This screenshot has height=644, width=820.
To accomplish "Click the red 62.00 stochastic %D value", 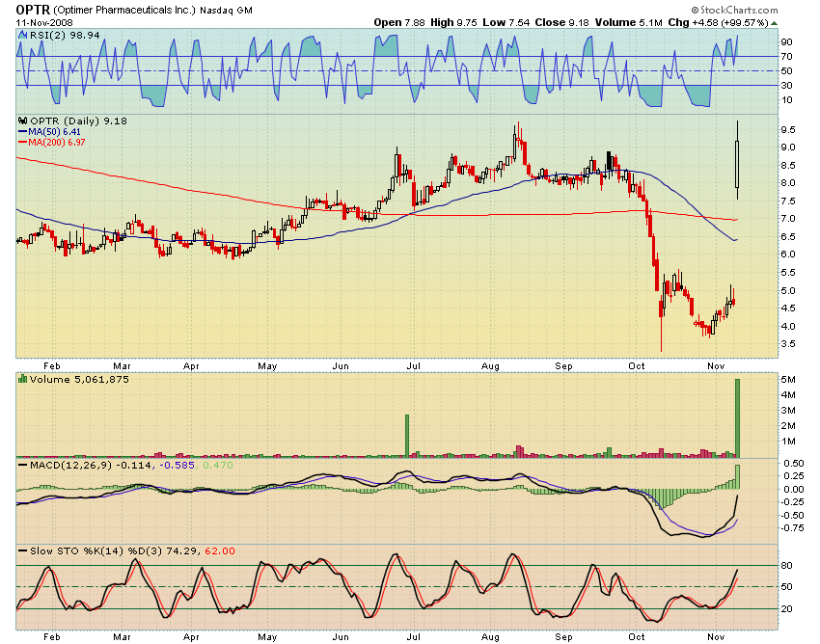I will pos(220,550).
